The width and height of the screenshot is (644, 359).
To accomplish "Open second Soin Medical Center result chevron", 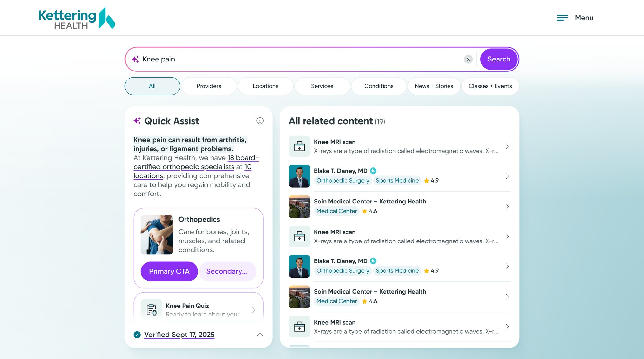I will pos(507,297).
